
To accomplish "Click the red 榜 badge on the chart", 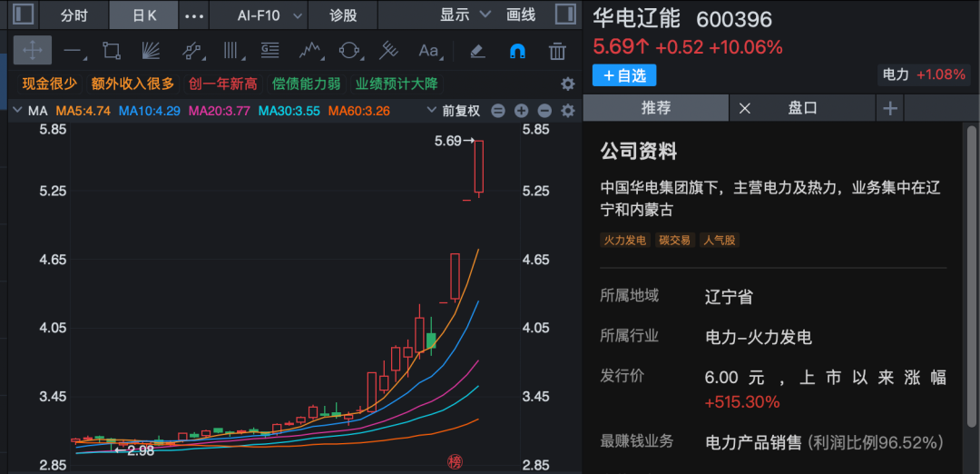I will [x=453, y=462].
